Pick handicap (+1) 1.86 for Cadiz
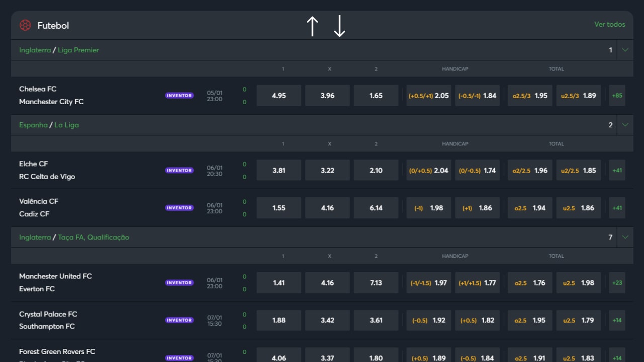The height and width of the screenshot is (362, 644). click(x=477, y=208)
